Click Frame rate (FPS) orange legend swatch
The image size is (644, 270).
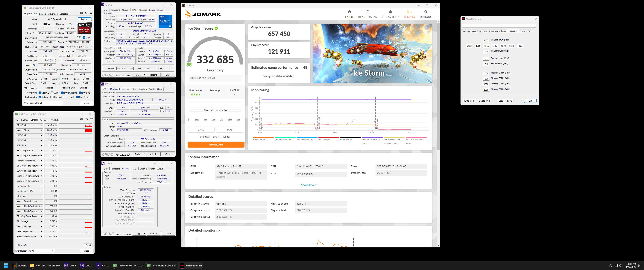(263, 137)
